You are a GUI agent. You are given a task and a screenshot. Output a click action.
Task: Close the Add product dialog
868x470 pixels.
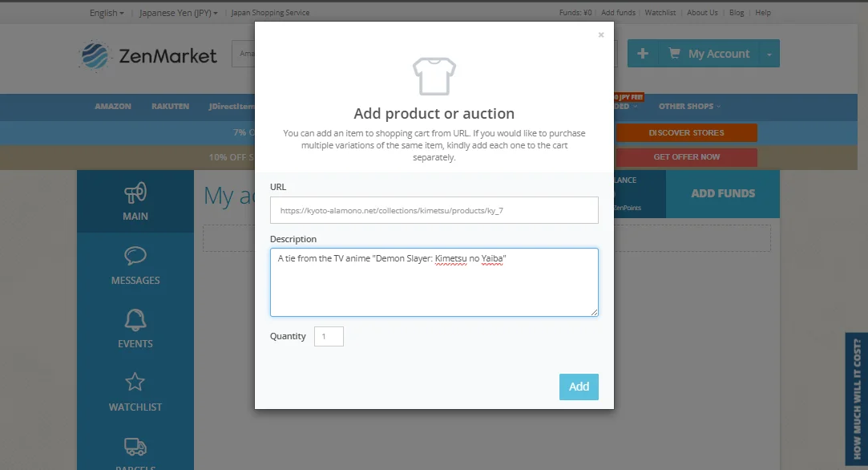click(600, 35)
